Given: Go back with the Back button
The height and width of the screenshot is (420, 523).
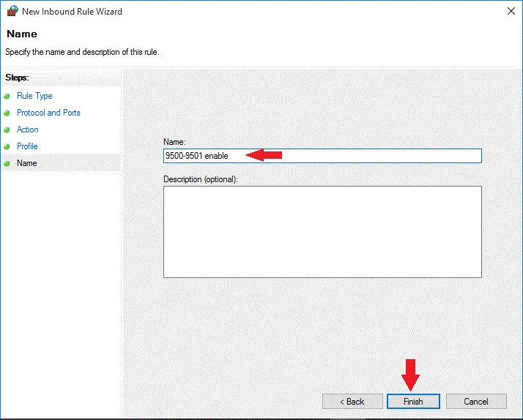Looking at the screenshot, I should [352, 402].
